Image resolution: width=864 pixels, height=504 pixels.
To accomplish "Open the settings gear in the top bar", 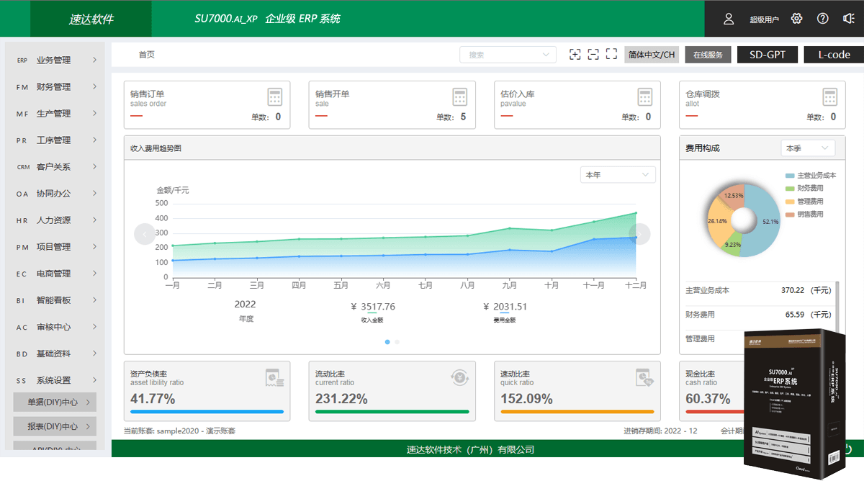I will tap(796, 18).
